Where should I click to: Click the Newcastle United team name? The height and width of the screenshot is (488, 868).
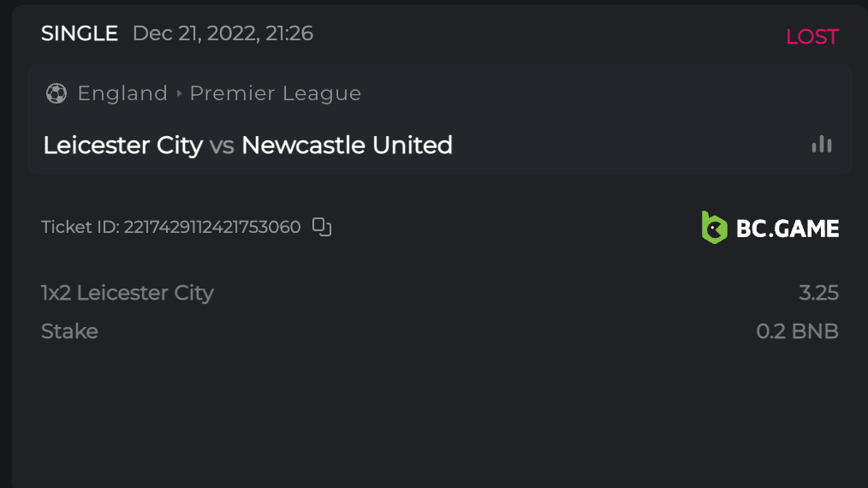click(x=347, y=146)
